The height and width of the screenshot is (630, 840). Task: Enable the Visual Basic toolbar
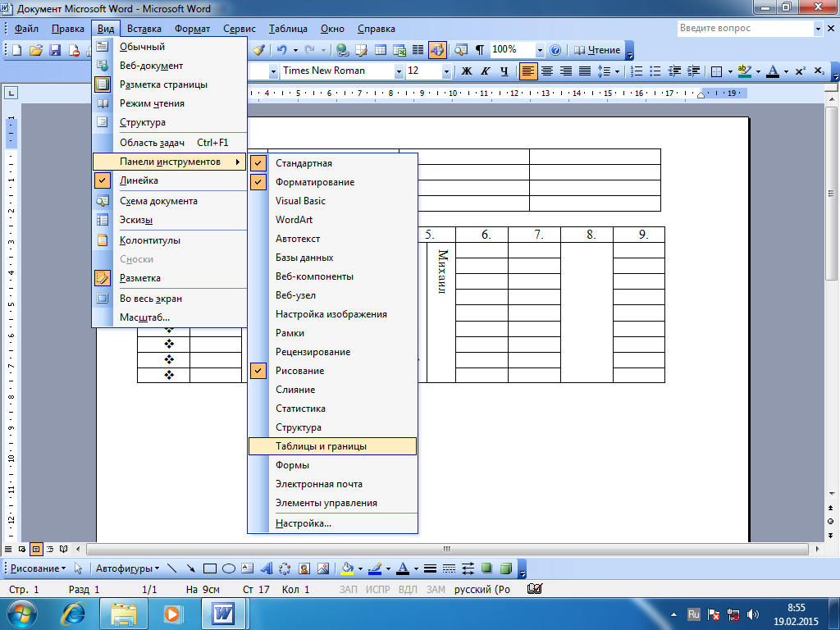click(x=332, y=201)
